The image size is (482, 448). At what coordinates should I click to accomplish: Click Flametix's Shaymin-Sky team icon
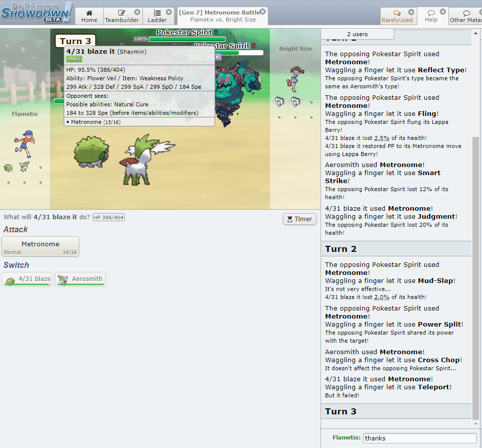coord(24,167)
